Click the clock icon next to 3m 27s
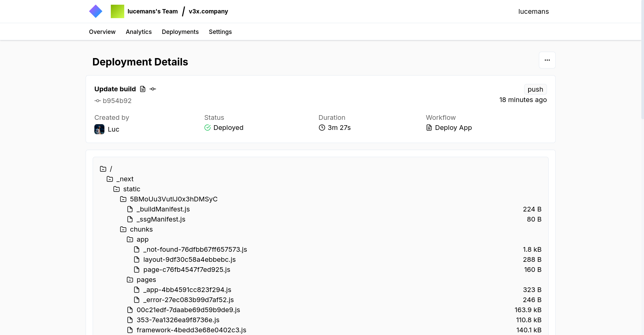 point(322,128)
